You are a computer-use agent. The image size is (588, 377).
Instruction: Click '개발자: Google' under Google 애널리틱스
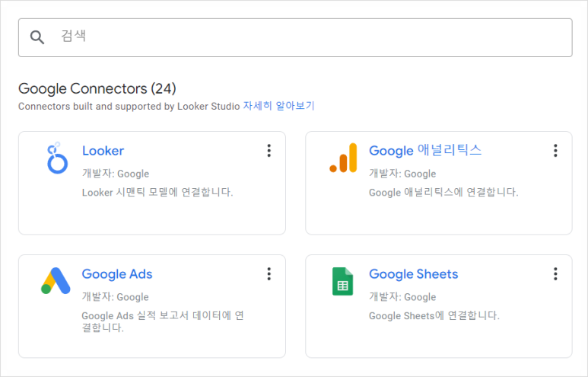[402, 174]
